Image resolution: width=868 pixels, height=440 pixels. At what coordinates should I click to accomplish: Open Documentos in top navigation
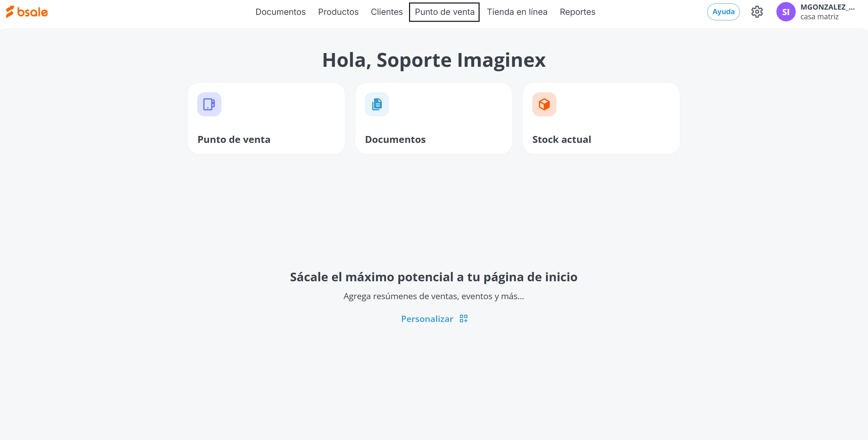click(x=280, y=12)
